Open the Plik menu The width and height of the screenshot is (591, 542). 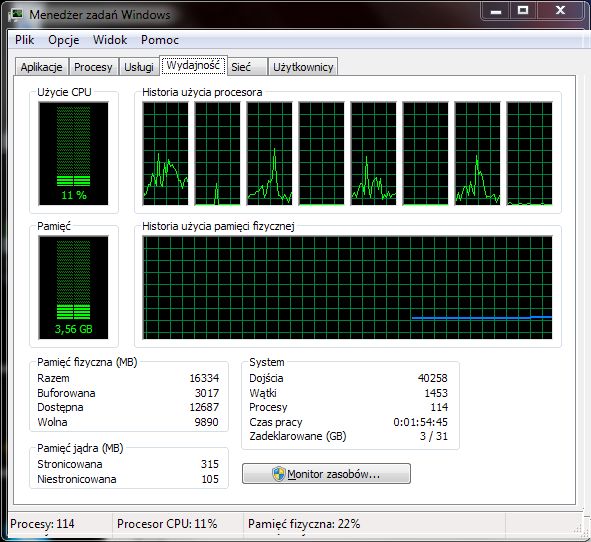[24, 40]
